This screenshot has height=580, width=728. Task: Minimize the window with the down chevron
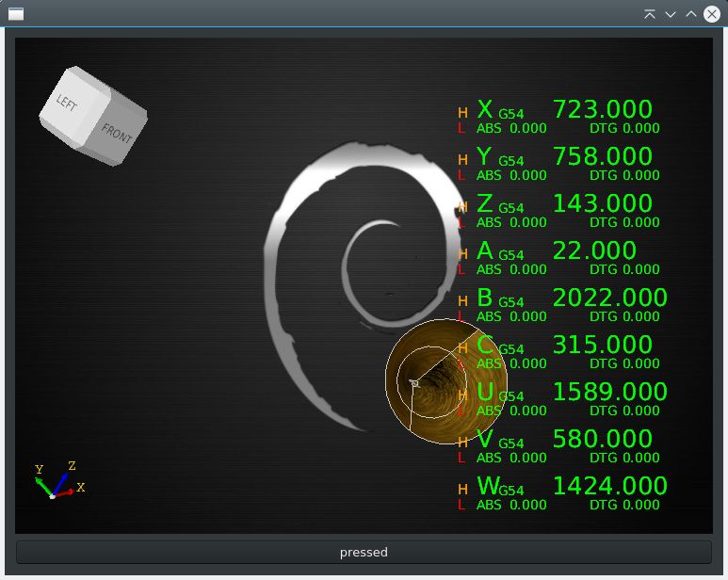tap(671, 14)
